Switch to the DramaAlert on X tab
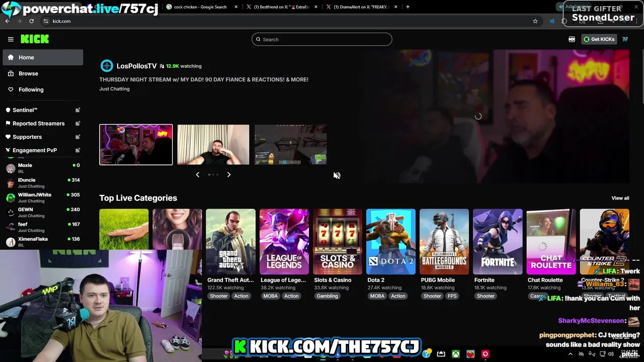The image size is (644, 362). pyautogui.click(x=361, y=7)
